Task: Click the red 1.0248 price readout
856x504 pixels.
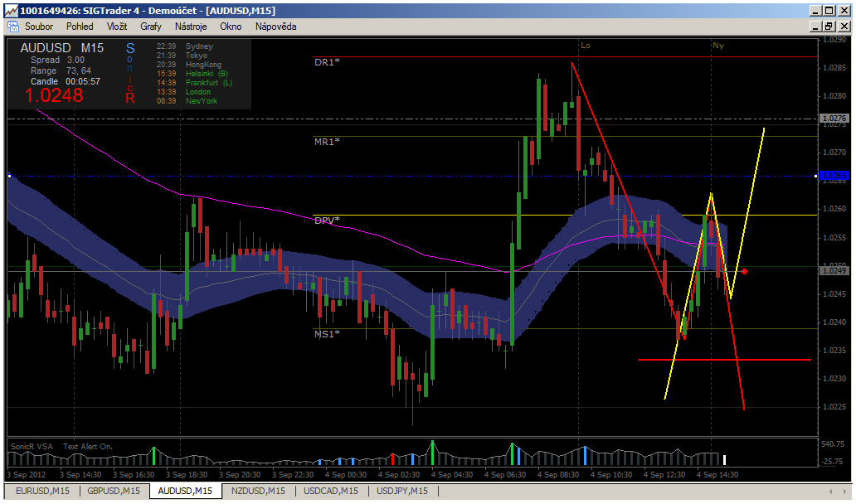Action: point(53,95)
